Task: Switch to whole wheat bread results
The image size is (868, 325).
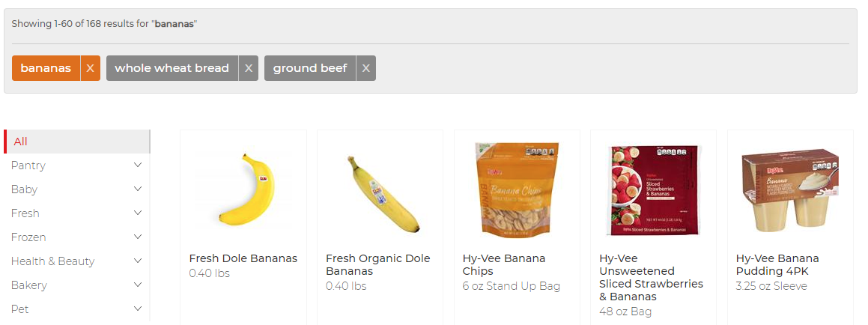Action: point(172,68)
